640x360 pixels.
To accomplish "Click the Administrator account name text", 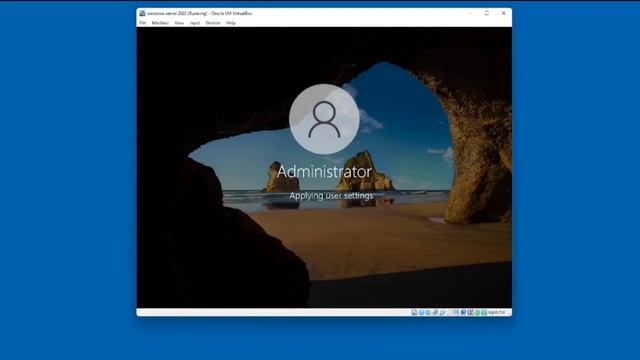I will (x=324, y=171).
